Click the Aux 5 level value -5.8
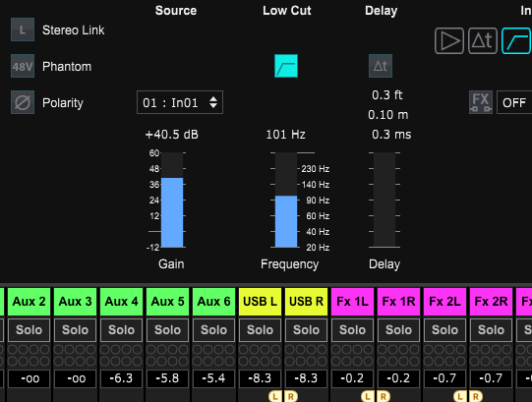The width and height of the screenshot is (532, 402). point(167,378)
